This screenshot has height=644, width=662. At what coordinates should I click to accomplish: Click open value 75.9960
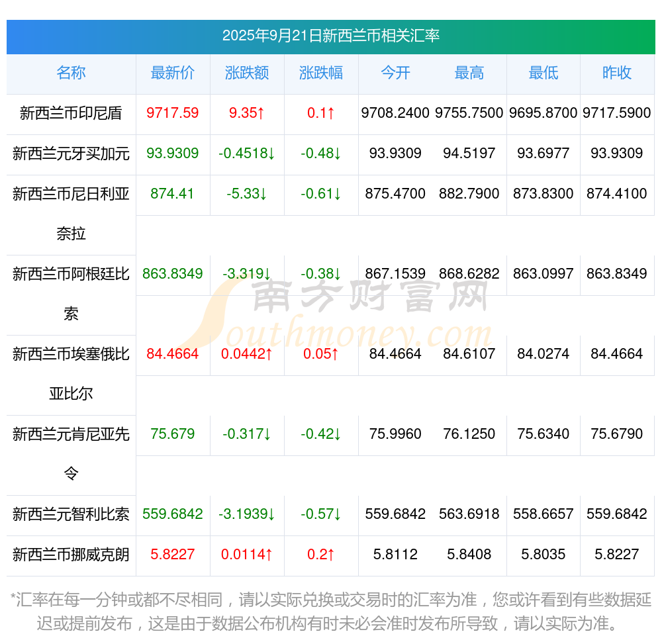(x=395, y=434)
